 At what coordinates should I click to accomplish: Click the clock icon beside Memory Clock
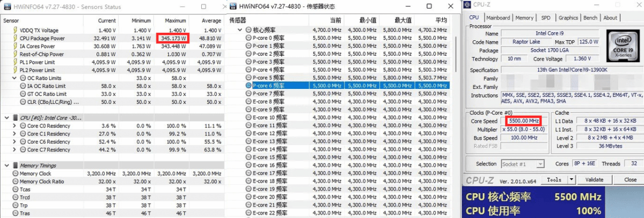click(x=15, y=174)
